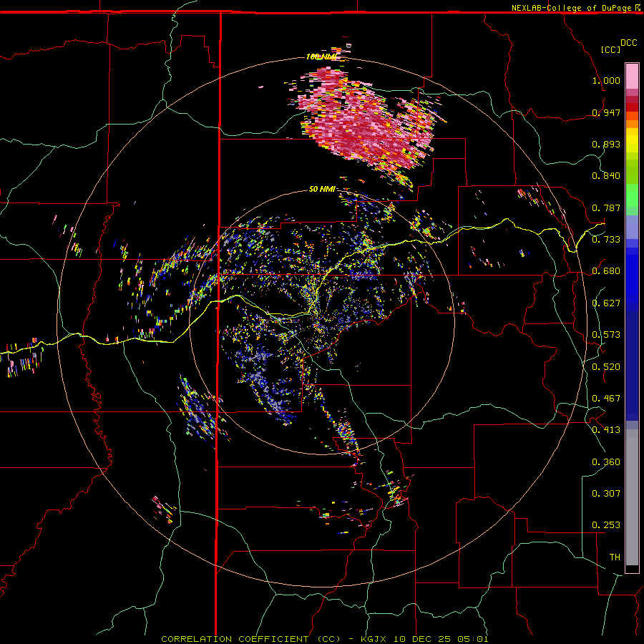Select the 0.573 scale value
The image size is (644, 644).
(606, 335)
